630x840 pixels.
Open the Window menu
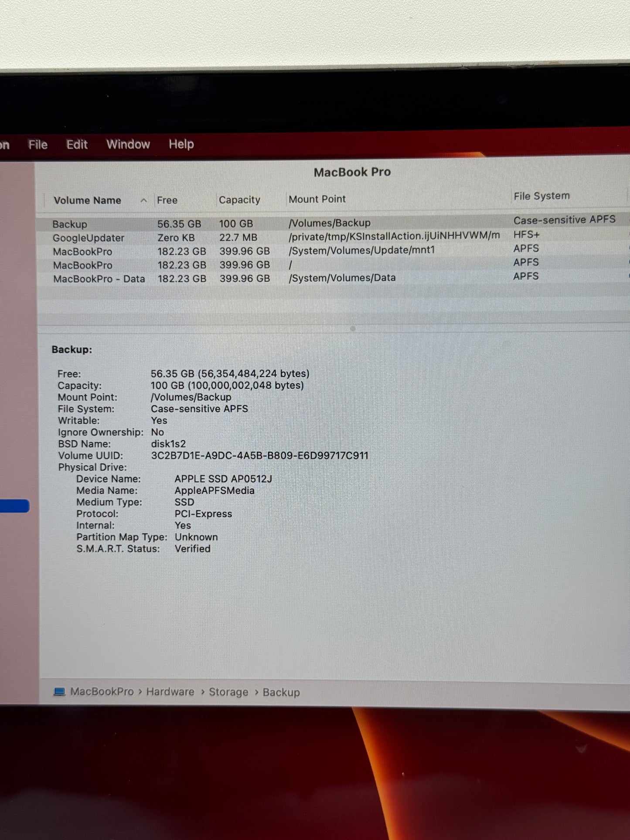[128, 144]
